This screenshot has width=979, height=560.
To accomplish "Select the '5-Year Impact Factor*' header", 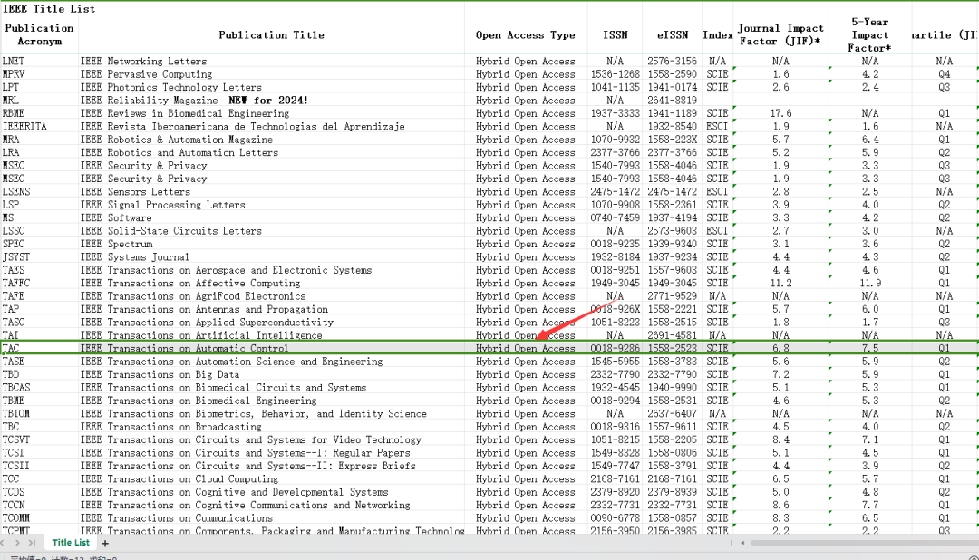I will [x=870, y=34].
